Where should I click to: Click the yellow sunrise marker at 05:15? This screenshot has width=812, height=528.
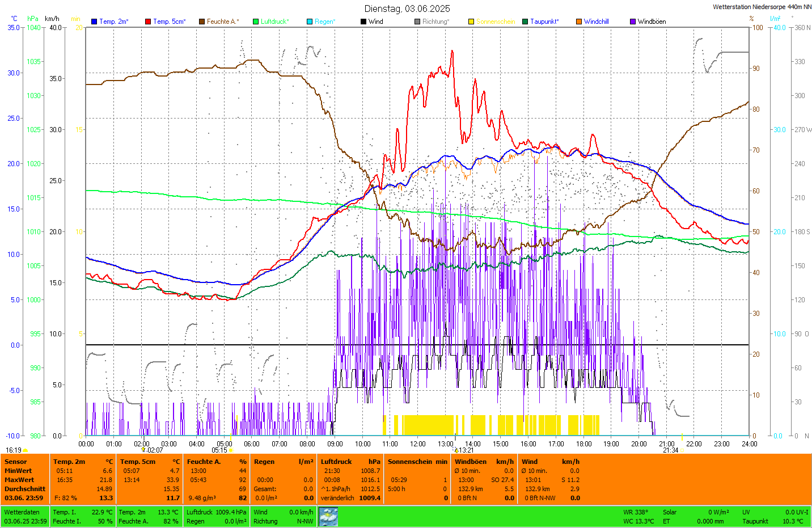click(x=231, y=450)
